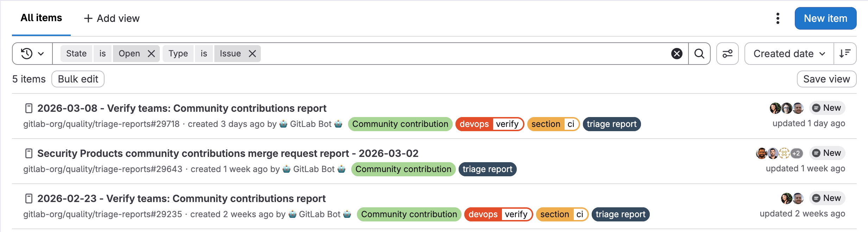Select triage report label on Security Products issue
The width and height of the screenshot is (868, 232).
click(487, 169)
